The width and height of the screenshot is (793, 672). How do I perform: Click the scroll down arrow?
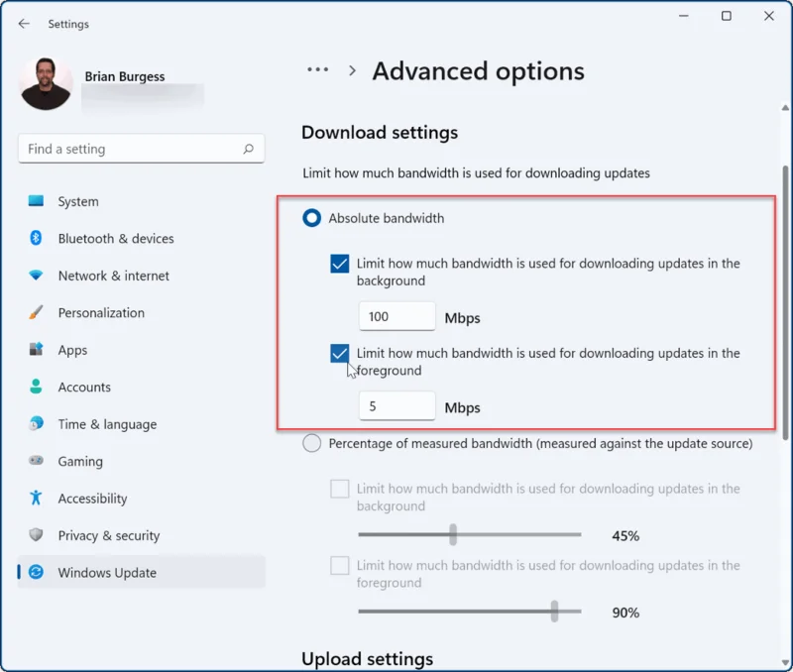785,663
